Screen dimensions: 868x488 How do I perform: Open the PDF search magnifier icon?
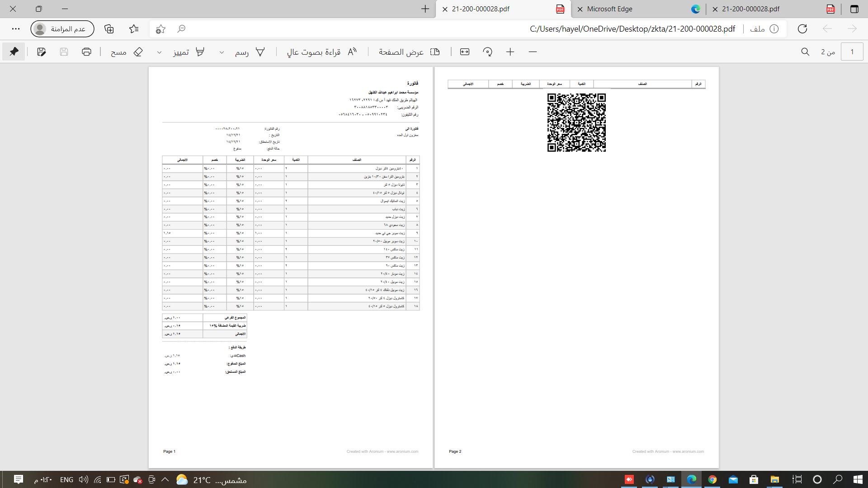[x=805, y=52]
